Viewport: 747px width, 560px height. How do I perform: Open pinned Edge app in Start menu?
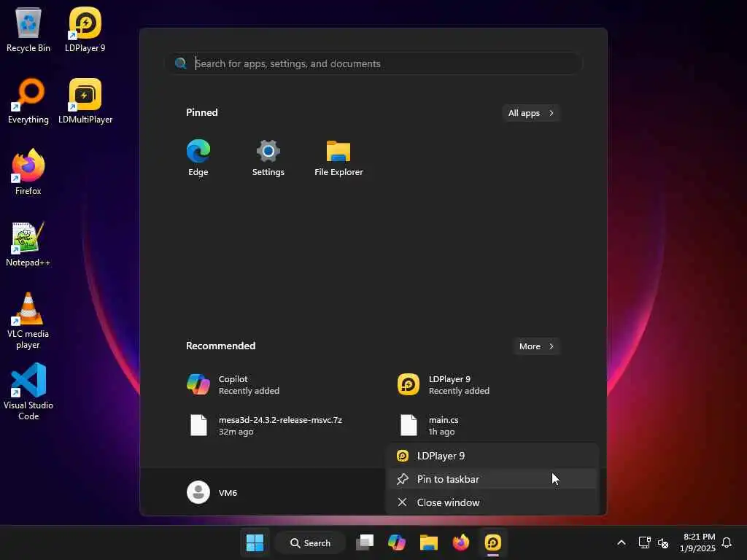(198, 157)
